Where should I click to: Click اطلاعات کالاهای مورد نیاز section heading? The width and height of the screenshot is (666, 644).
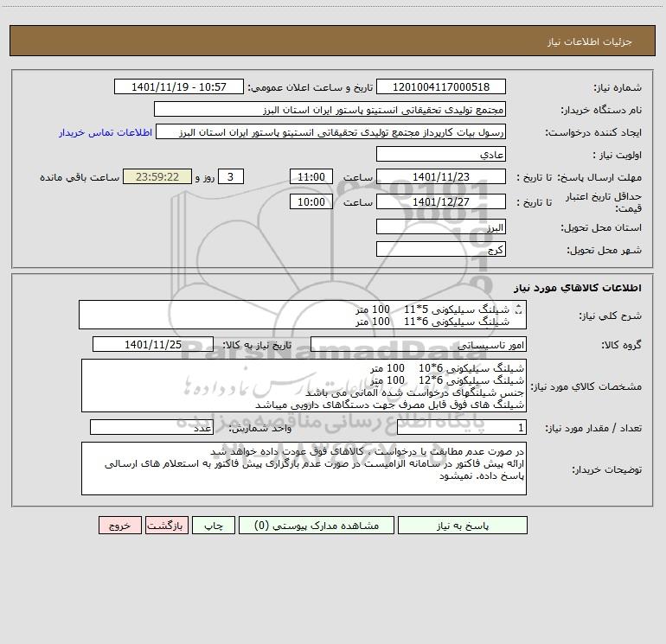pos(578,288)
